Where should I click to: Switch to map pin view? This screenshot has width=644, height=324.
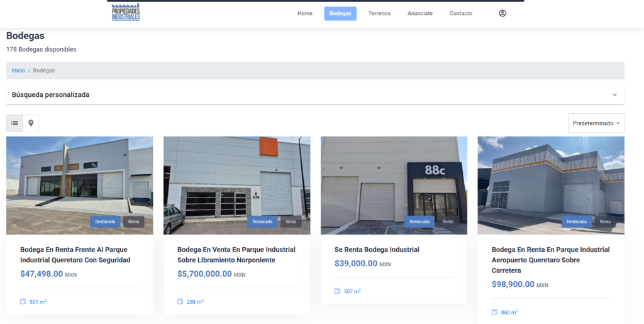coord(31,123)
